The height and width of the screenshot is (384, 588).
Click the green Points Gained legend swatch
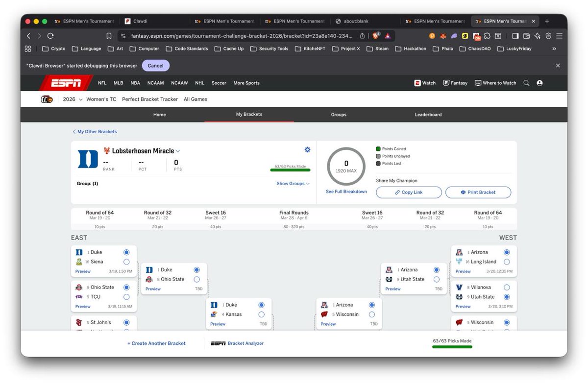378,149
